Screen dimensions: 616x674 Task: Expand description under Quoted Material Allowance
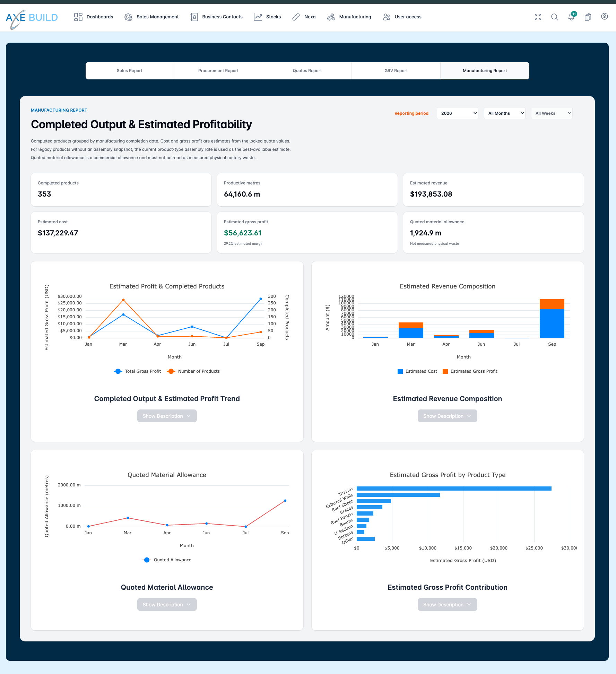(x=167, y=605)
